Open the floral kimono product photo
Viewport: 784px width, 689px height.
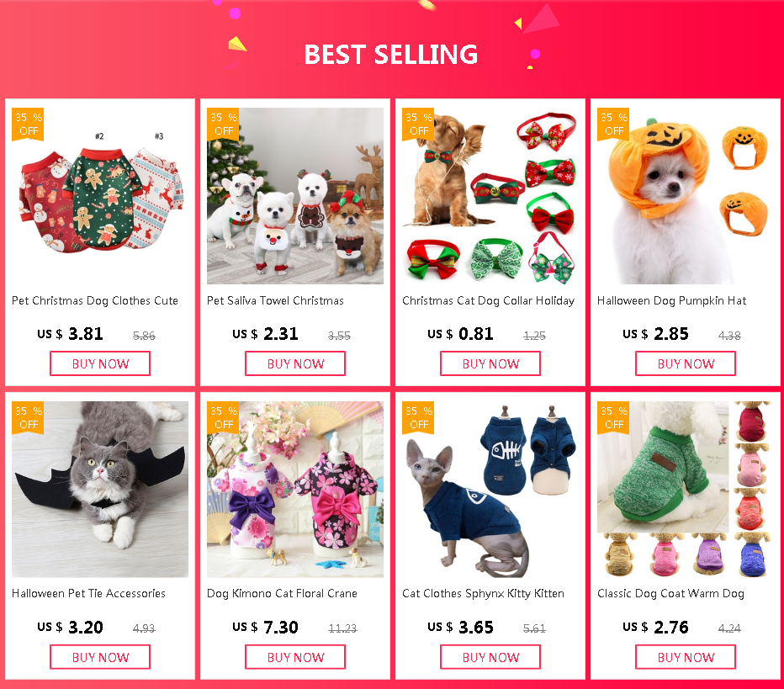(x=295, y=490)
